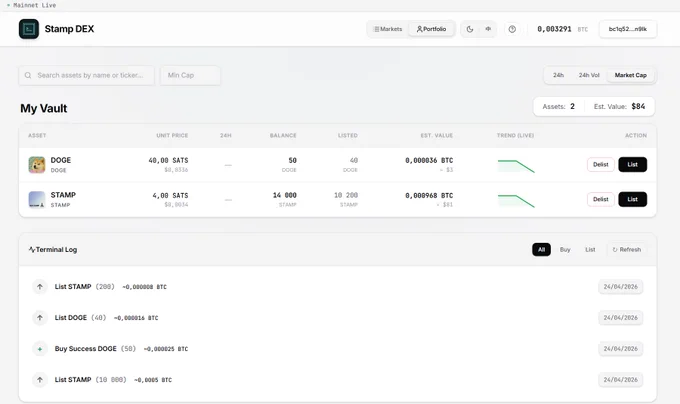List the STAMP asset
The width and height of the screenshot is (680, 404).
(x=632, y=199)
